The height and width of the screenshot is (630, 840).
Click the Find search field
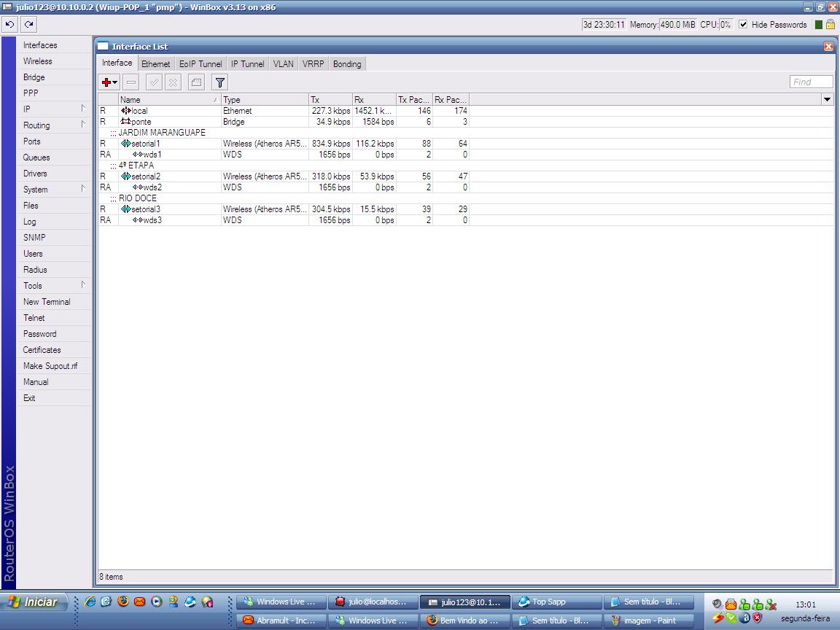point(811,82)
